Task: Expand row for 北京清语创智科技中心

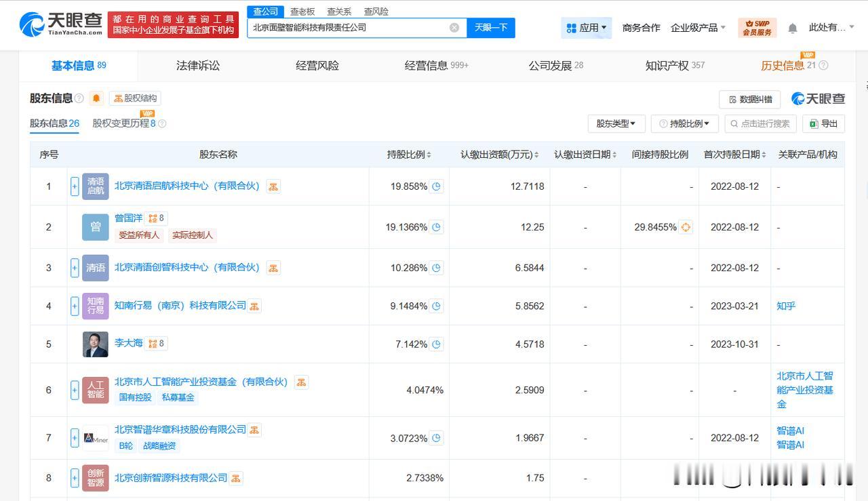Action: pos(75,268)
